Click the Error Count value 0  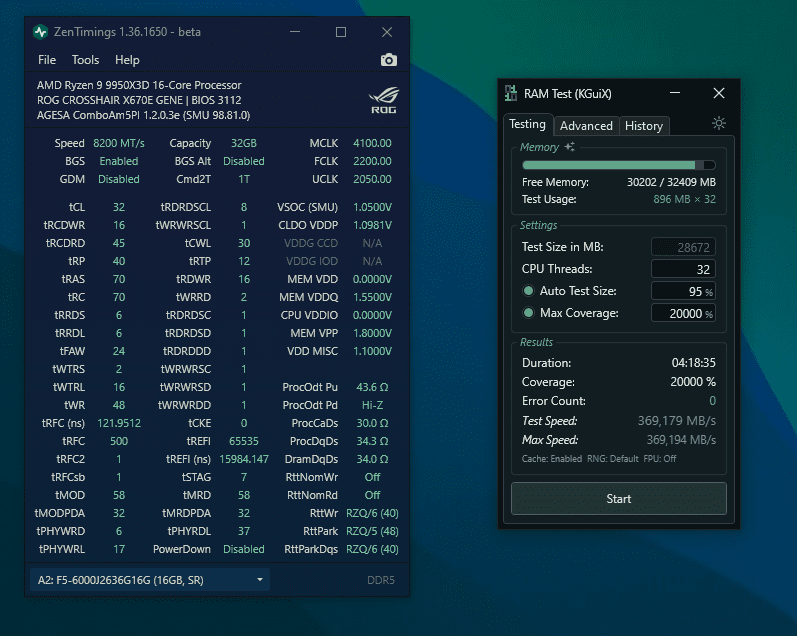click(x=713, y=401)
